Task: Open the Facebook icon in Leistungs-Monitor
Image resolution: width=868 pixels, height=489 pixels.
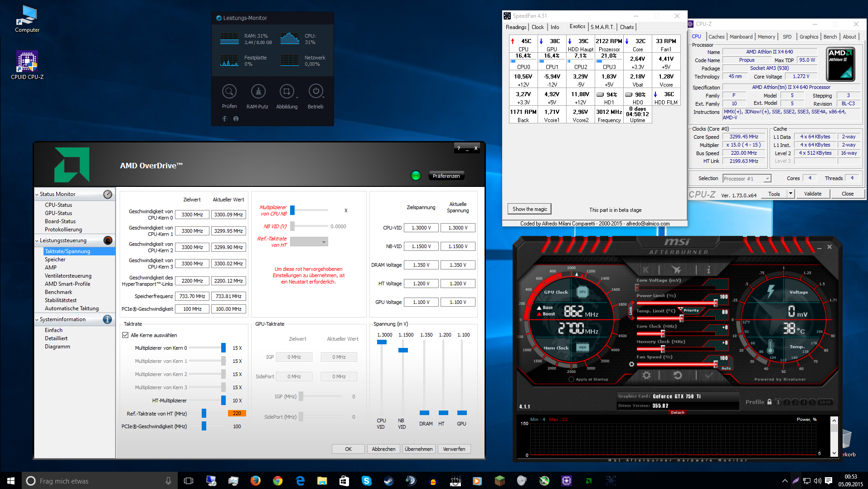Action: [224, 119]
